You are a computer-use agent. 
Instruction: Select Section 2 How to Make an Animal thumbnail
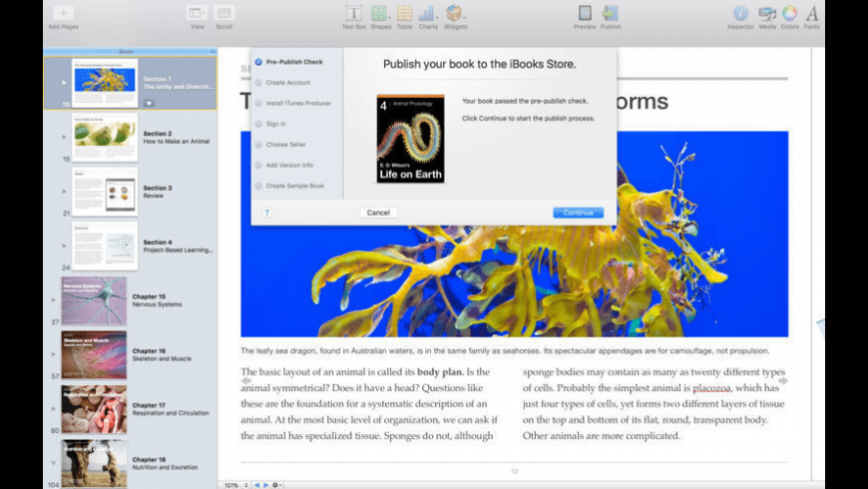105,138
